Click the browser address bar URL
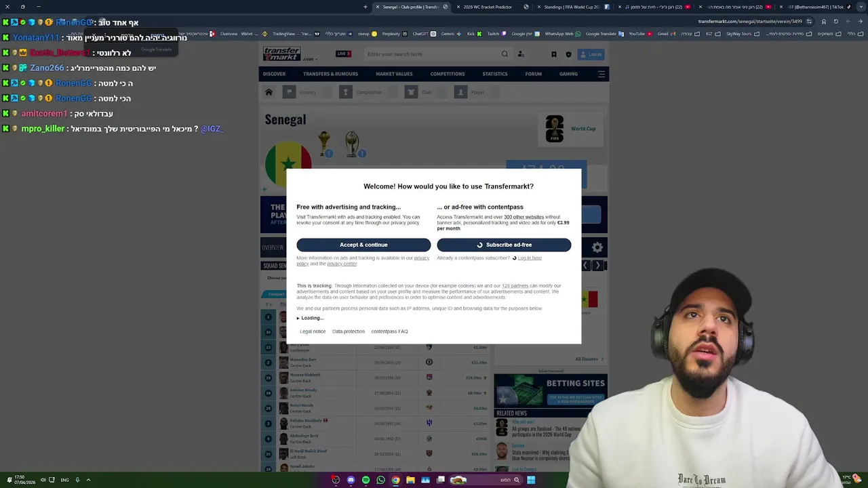Viewport: 868px width, 488px height. click(x=750, y=21)
